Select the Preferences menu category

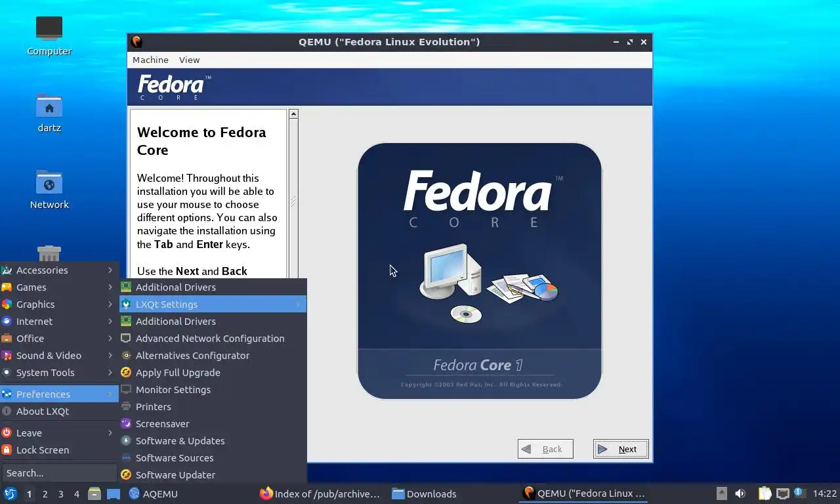pyautogui.click(x=59, y=394)
